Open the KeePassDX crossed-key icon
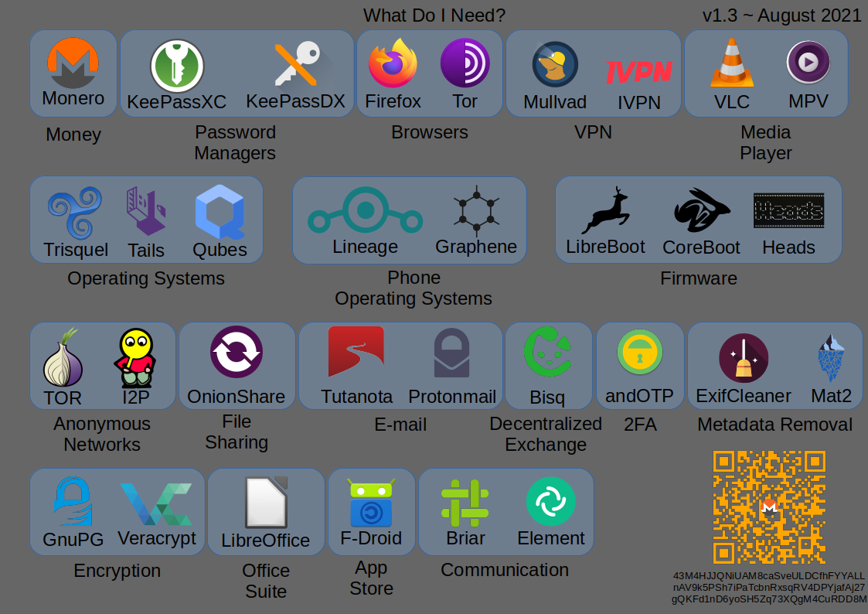This screenshot has height=614, width=868. click(298, 65)
